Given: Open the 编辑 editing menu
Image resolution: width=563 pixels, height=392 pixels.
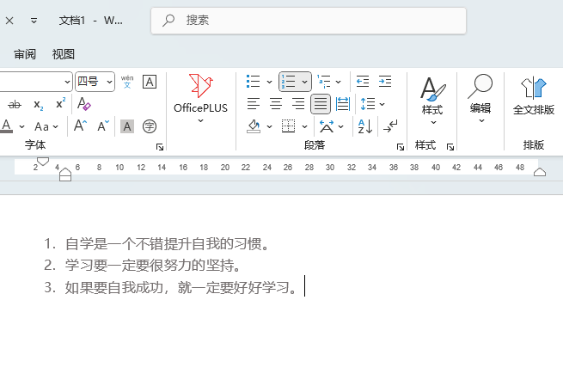Looking at the screenshot, I should tap(480, 99).
